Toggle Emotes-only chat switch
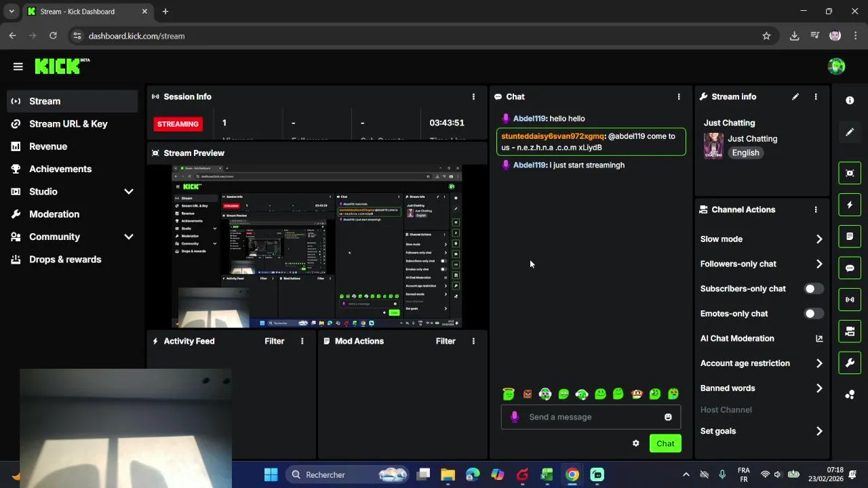Screen dimensions: 868x488 [813, 314]
